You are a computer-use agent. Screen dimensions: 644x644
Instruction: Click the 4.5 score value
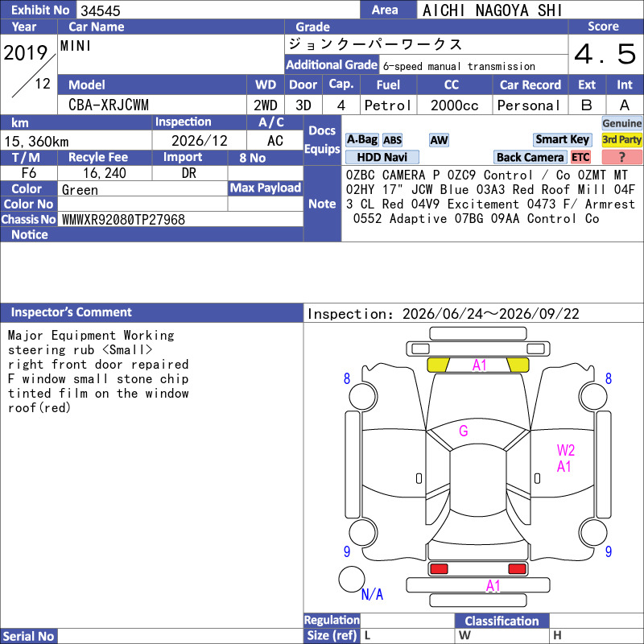[605, 54]
